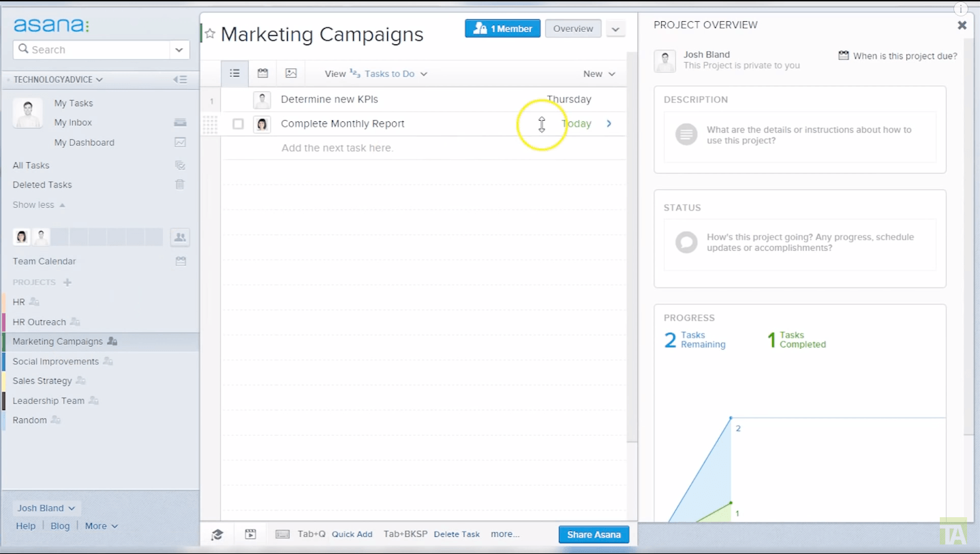The image size is (980, 554).
Task: Open the project calendar view icon
Action: tap(262, 74)
